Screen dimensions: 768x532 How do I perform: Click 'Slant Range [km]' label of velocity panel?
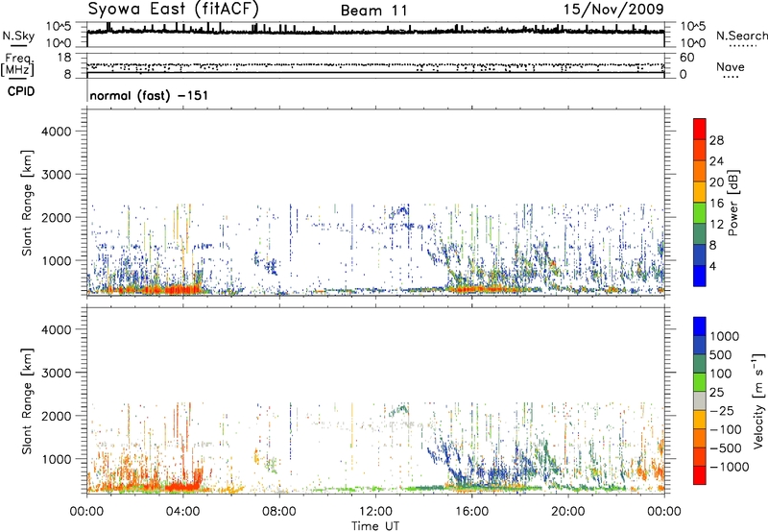tap(27, 401)
